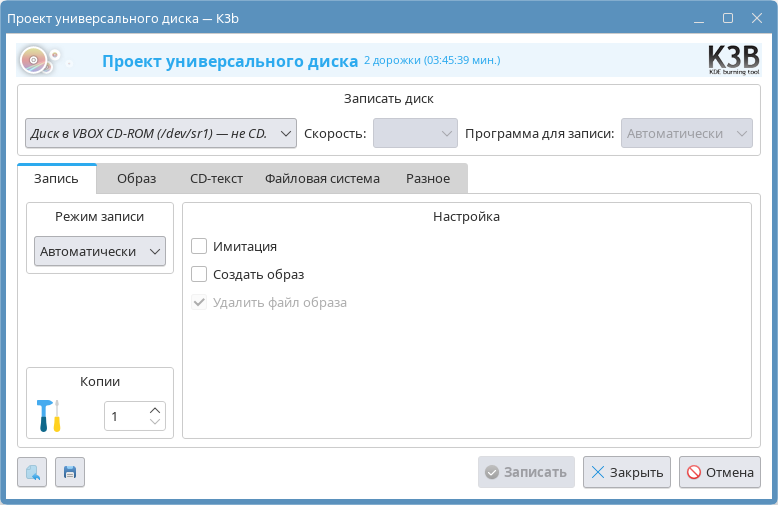Click the copies number input field

click(125, 416)
